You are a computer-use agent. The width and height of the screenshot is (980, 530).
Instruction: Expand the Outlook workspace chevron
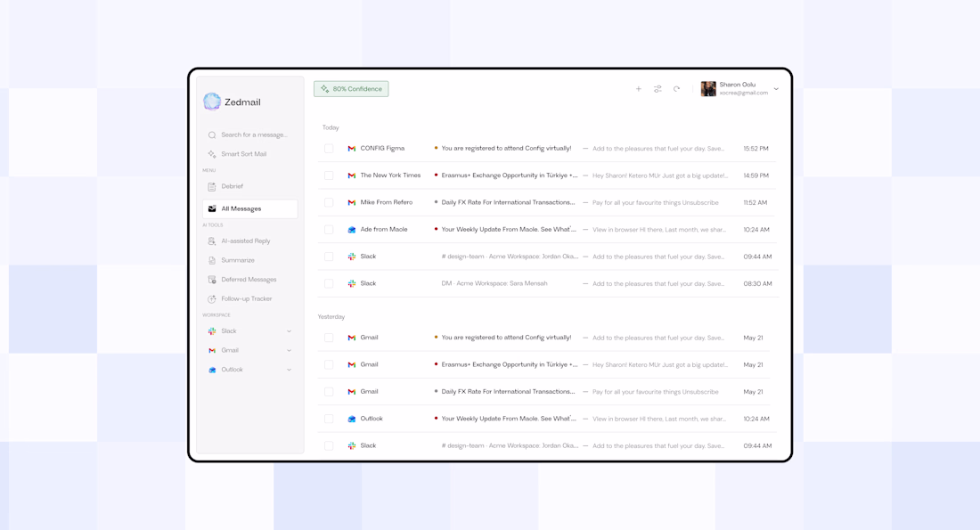click(289, 370)
